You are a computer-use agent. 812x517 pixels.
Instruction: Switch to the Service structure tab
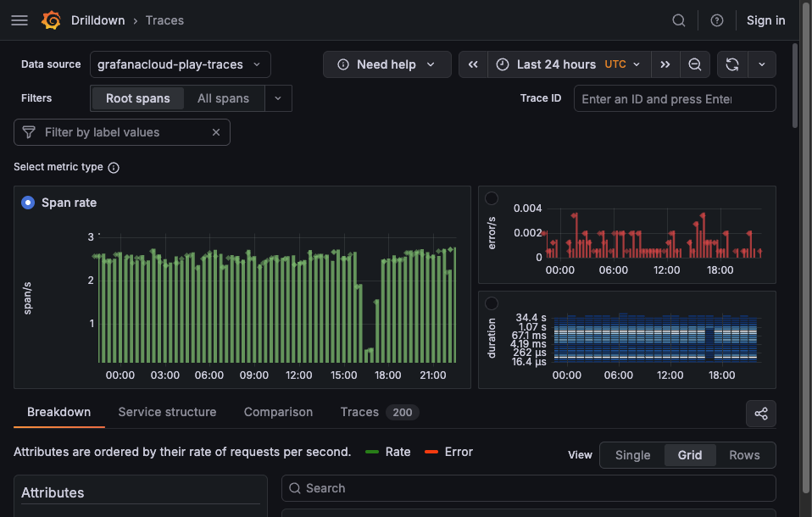pyautogui.click(x=167, y=412)
